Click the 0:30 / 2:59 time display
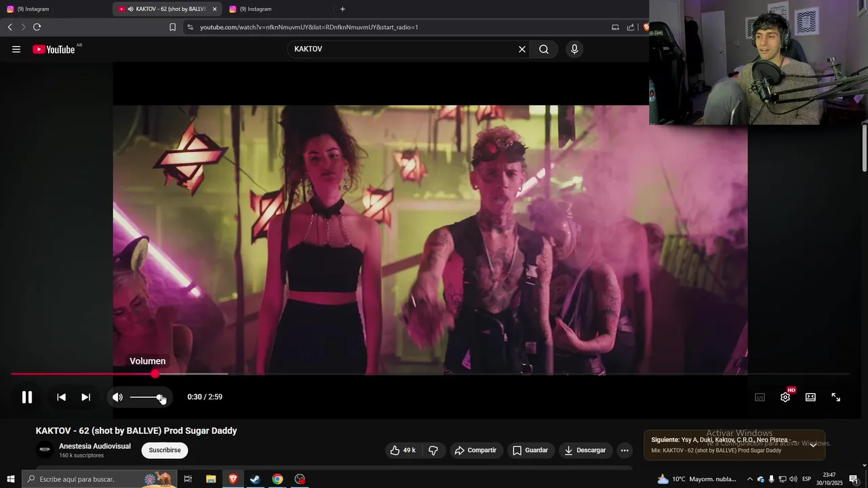The width and height of the screenshot is (868, 488). (x=205, y=397)
